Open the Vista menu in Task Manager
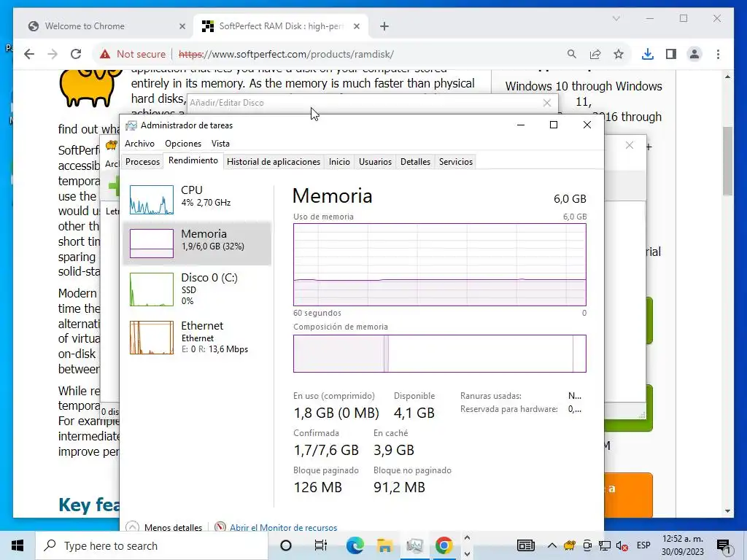Image resolution: width=747 pixels, height=560 pixels. tap(220, 144)
